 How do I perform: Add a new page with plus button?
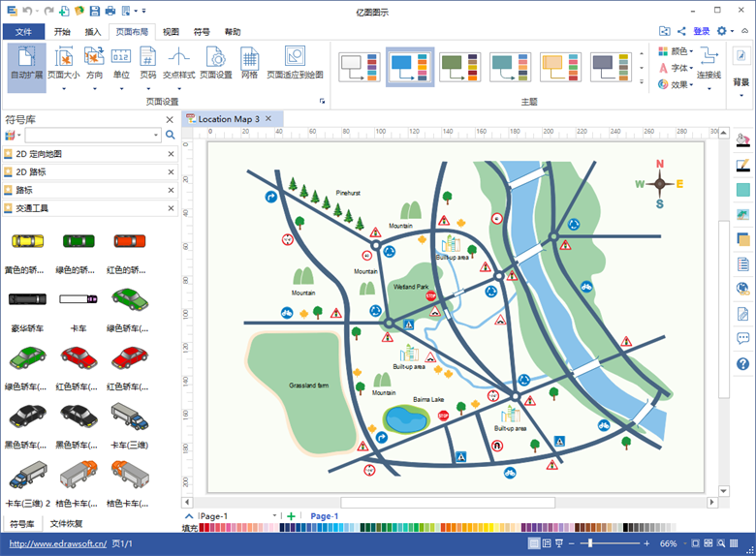click(x=291, y=516)
